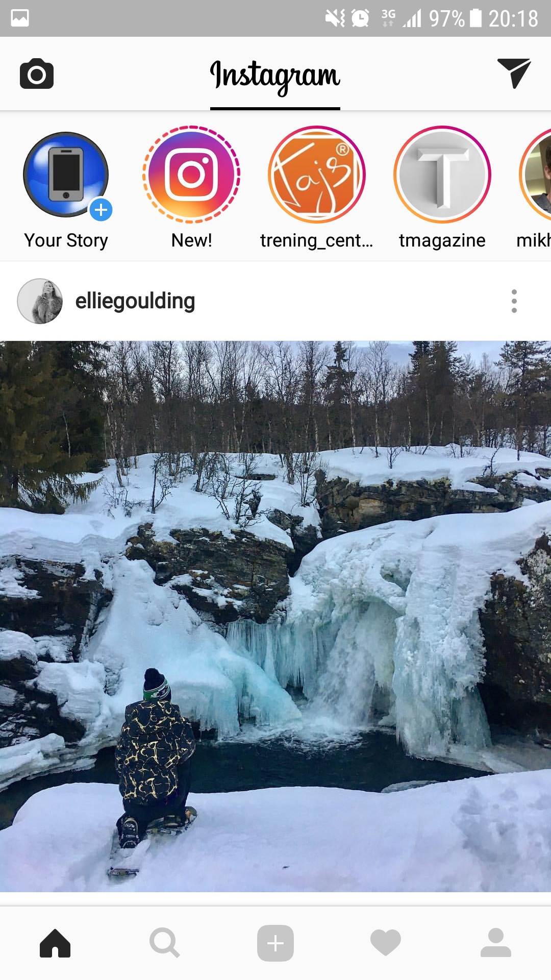Open the heart activity notifications tab
This screenshot has height=980, width=551.
pyautogui.click(x=386, y=943)
